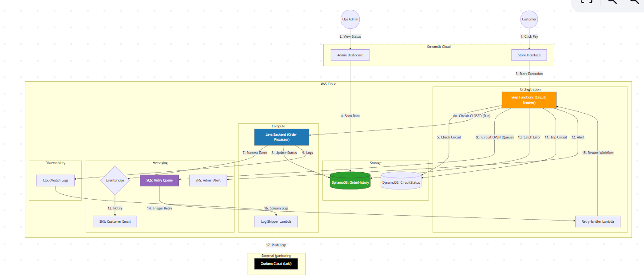Click the Log Shipper Lambda node

pos(276,221)
